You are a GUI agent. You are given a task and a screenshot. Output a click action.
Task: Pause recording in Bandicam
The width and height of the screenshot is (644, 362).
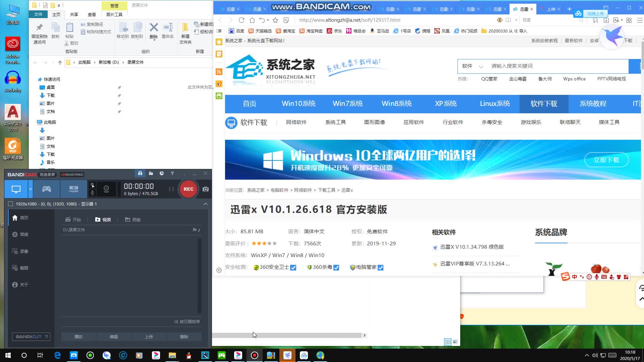click(171, 189)
